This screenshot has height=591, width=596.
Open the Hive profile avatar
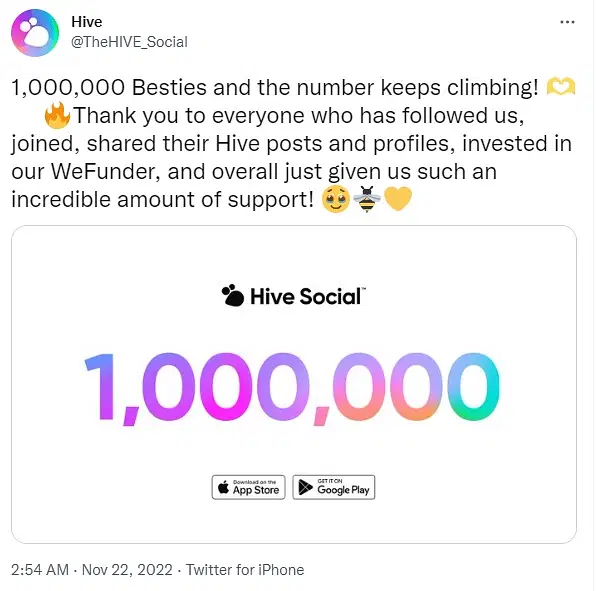35,33
